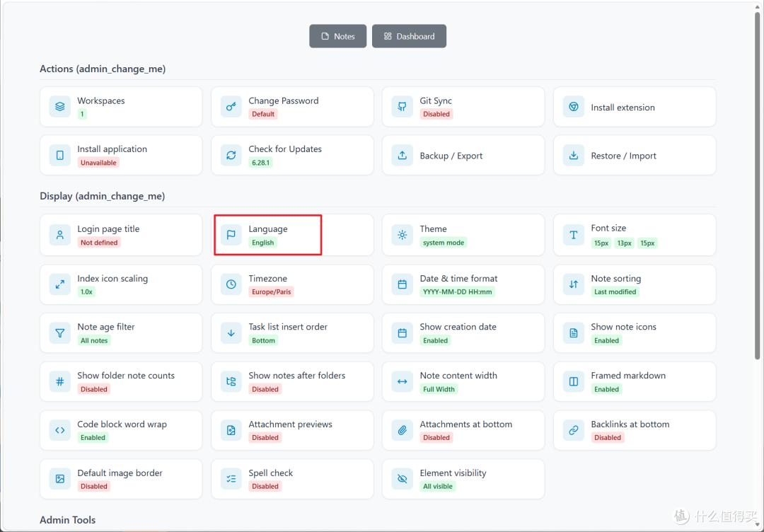Click the 6.28.1 version badge
The width and height of the screenshot is (764, 532).
coord(260,163)
